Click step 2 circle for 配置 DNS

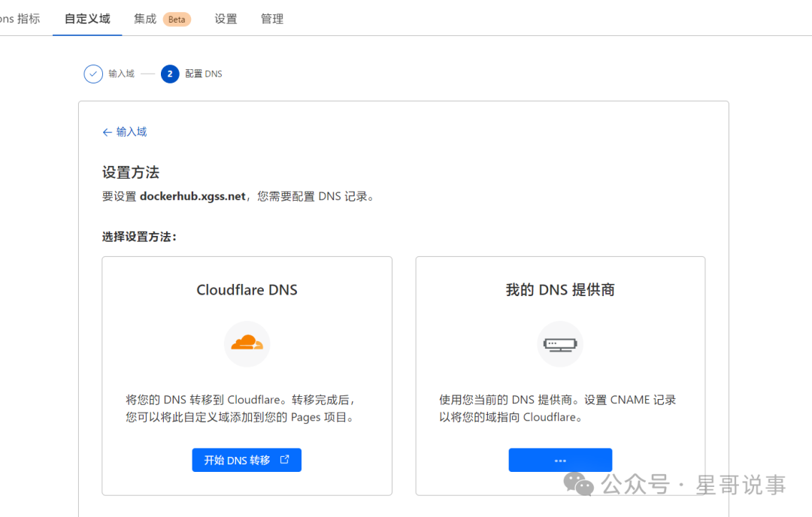tap(170, 74)
